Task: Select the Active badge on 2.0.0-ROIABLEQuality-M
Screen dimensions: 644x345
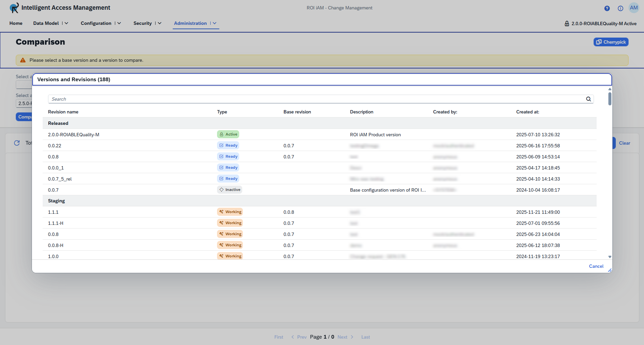Action: click(x=228, y=134)
